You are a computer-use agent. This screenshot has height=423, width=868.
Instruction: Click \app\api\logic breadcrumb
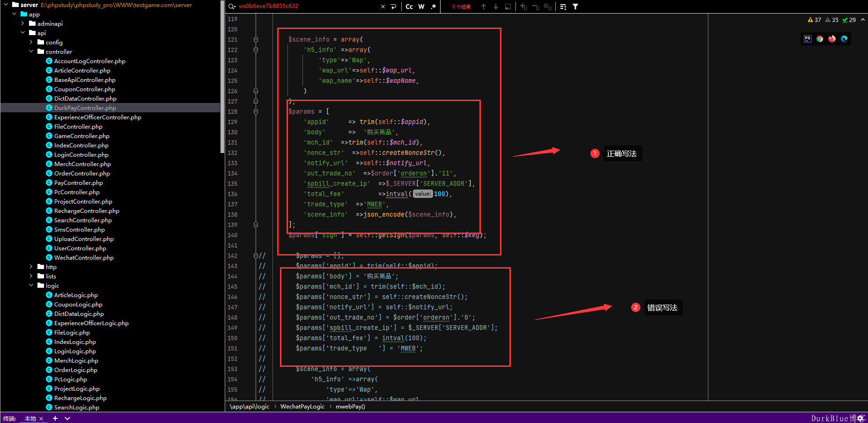coord(250,407)
